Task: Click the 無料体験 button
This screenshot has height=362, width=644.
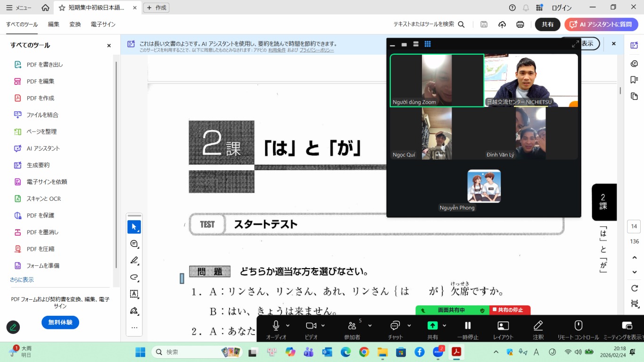Action: click(x=60, y=322)
